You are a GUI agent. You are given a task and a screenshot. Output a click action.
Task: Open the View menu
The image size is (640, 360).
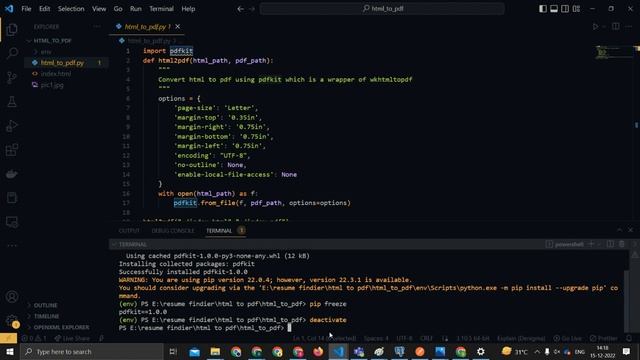(99, 9)
